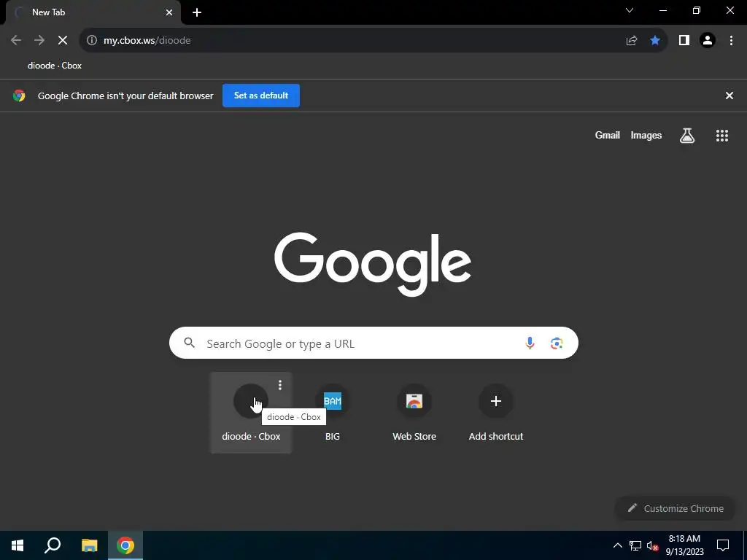
Task: Open Chrome's three-dot main menu
Action: [731, 41]
